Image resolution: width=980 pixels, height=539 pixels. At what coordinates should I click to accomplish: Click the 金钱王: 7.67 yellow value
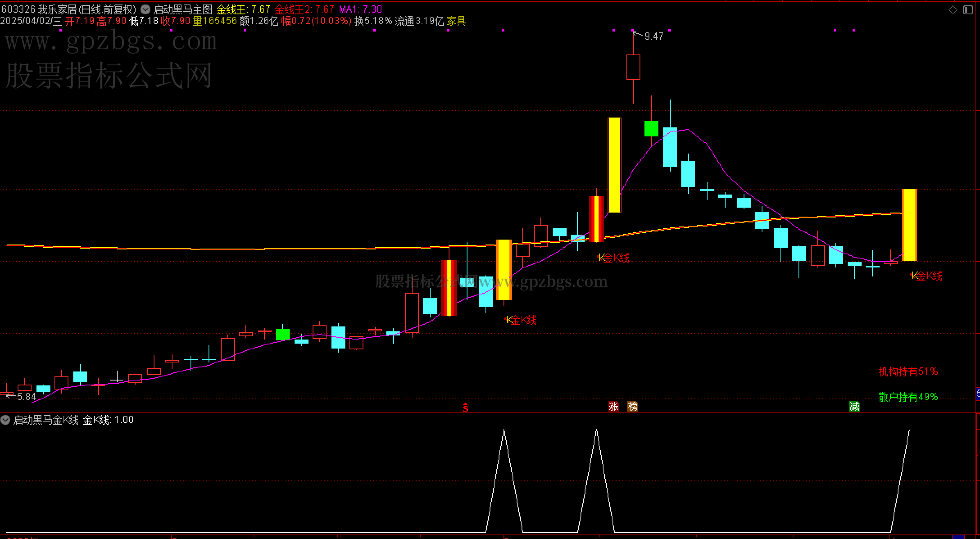(243, 9)
